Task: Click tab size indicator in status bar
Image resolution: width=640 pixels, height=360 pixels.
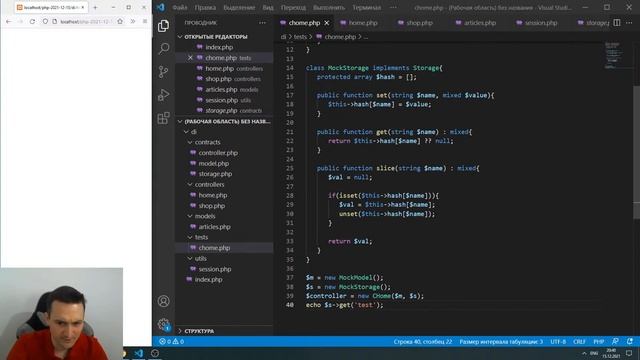Action: coord(501,342)
